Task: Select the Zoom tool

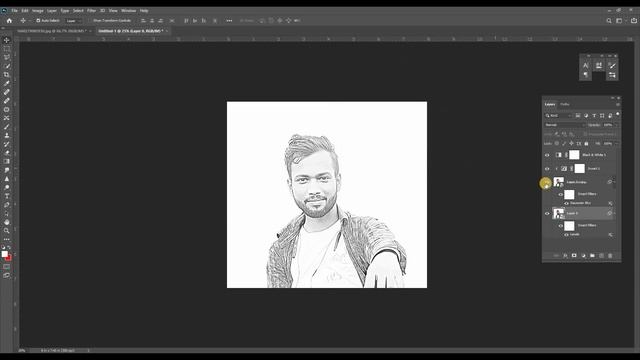Action: [7, 231]
